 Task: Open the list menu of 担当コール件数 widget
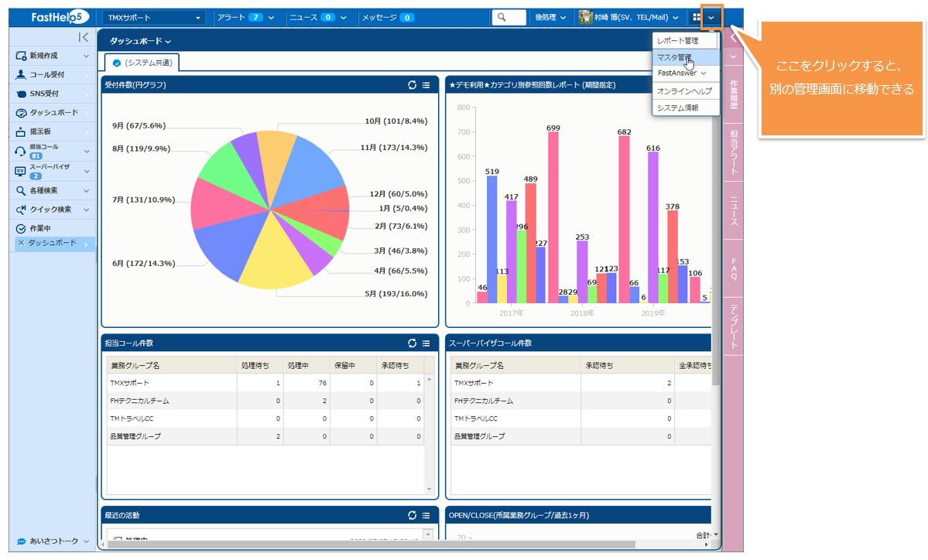pos(426,343)
